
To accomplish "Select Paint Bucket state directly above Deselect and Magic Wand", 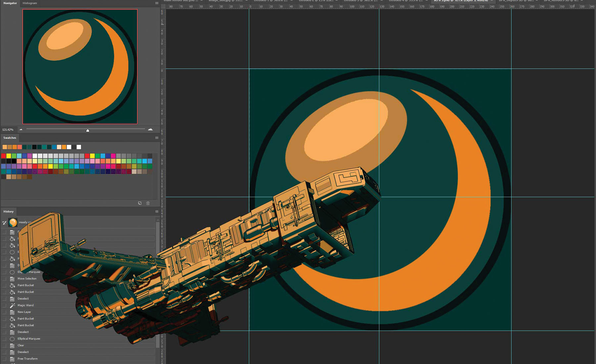I will click(26, 292).
